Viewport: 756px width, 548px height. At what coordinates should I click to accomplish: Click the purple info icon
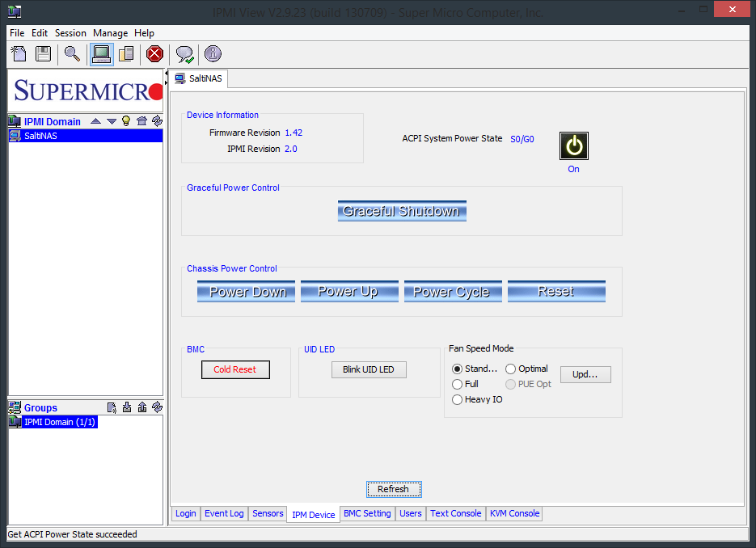(x=213, y=54)
